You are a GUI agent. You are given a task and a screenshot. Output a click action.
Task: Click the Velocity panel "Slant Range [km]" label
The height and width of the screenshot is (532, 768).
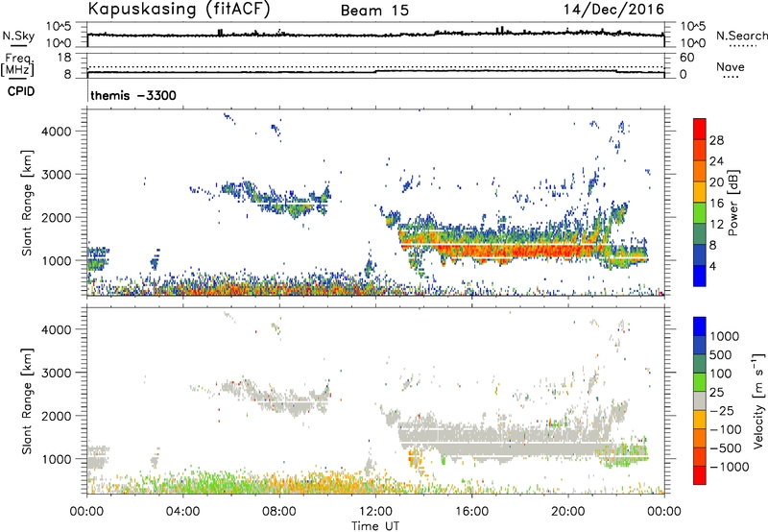coord(27,401)
